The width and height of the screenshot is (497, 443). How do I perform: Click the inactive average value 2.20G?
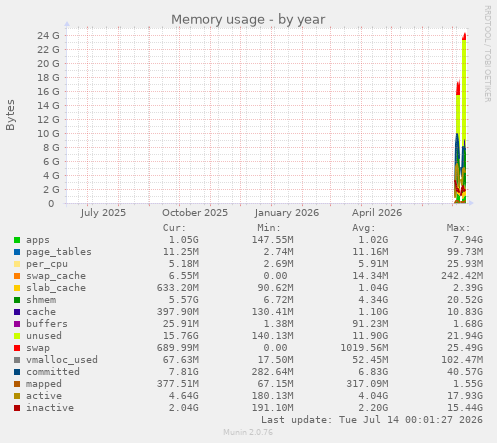click(373, 408)
